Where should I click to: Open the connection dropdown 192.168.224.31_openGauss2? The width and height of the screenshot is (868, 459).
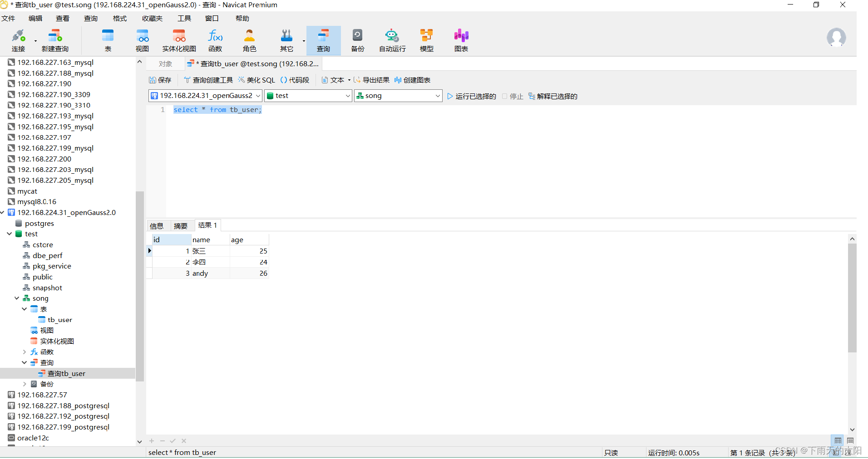[206, 96]
